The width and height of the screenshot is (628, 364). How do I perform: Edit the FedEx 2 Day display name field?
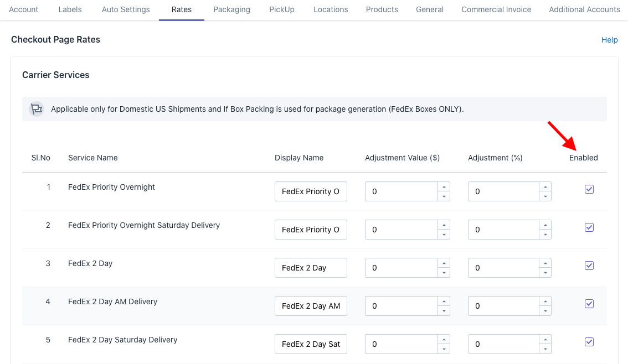(x=311, y=268)
